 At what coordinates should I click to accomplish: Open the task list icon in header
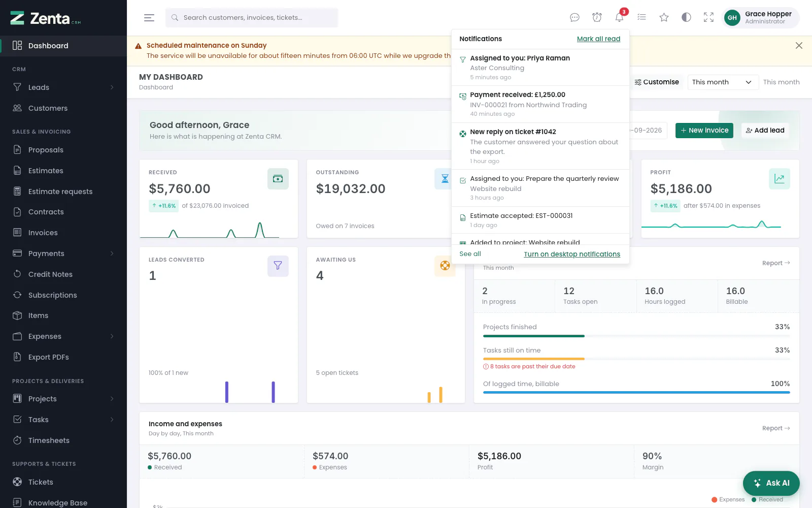(641, 17)
